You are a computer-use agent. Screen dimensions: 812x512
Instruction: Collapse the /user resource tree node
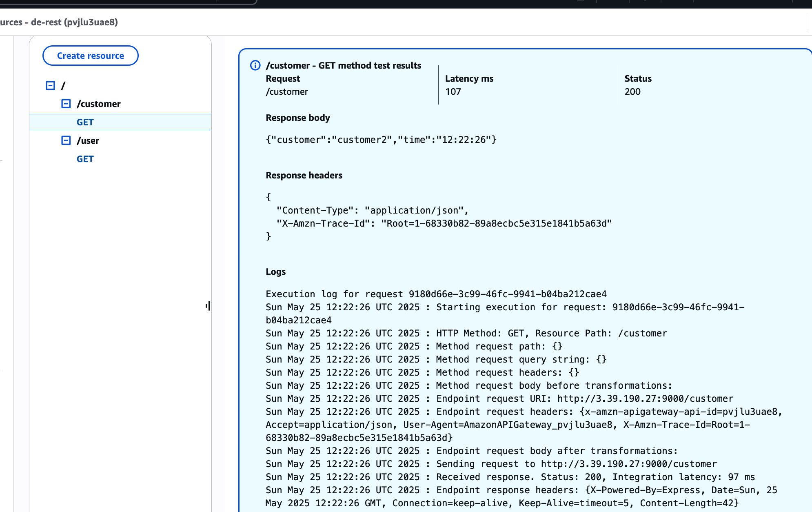[66, 140]
